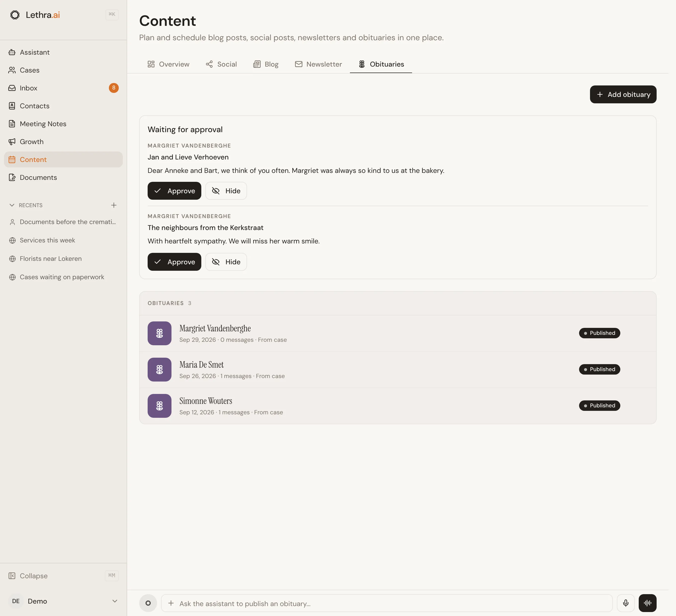The height and width of the screenshot is (616, 676).
Task: Open recent 'Cases waiting on paperwork'
Action: pyautogui.click(x=63, y=277)
